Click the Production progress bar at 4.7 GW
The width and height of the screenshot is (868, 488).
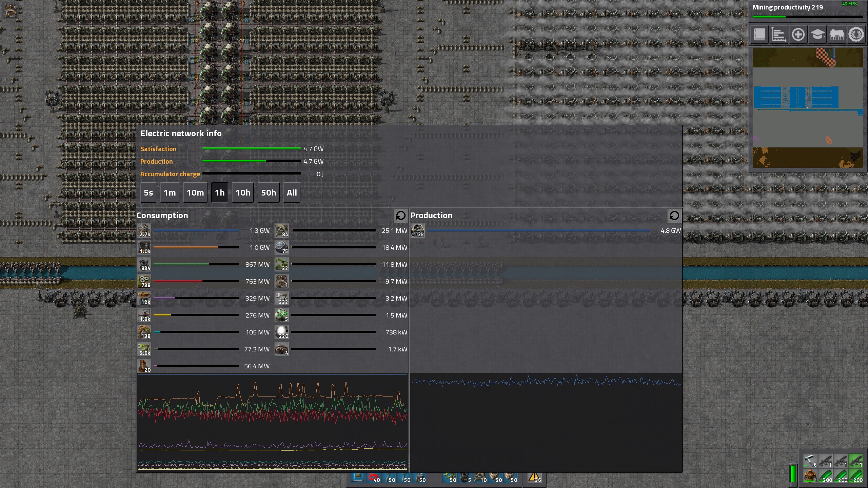click(x=251, y=161)
